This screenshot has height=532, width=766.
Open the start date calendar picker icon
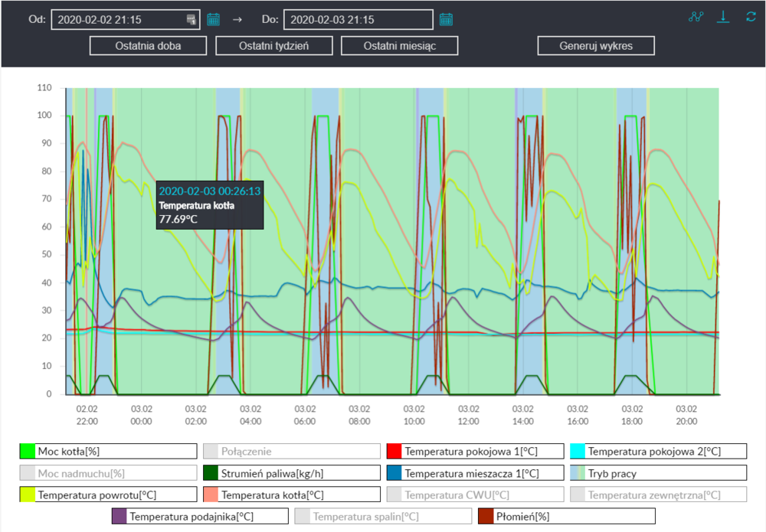pyautogui.click(x=214, y=20)
